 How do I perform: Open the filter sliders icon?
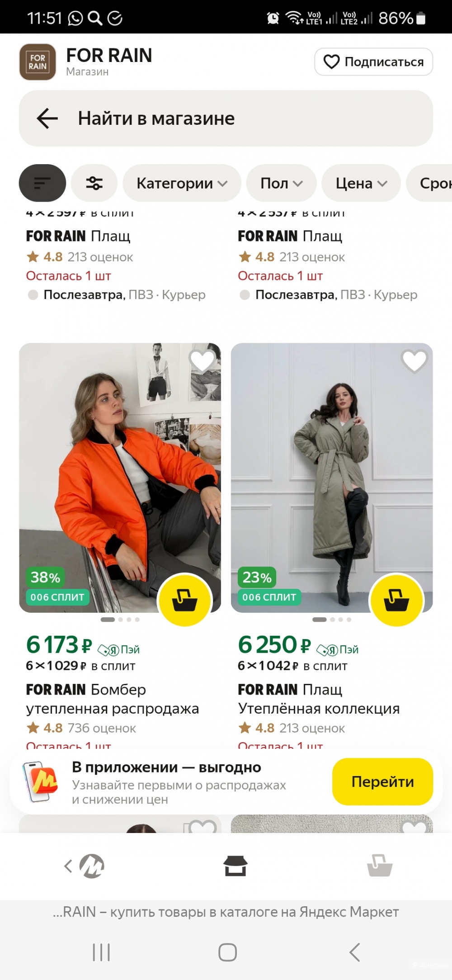pyautogui.click(x=94, y=183)
